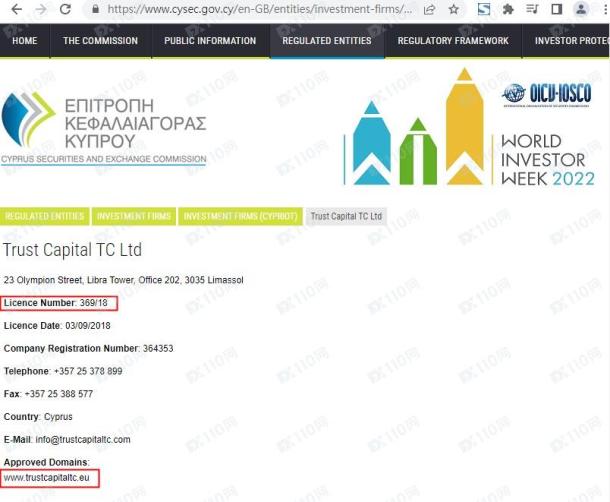Open REGULATED ENTITIES menu

click(327, 41)
